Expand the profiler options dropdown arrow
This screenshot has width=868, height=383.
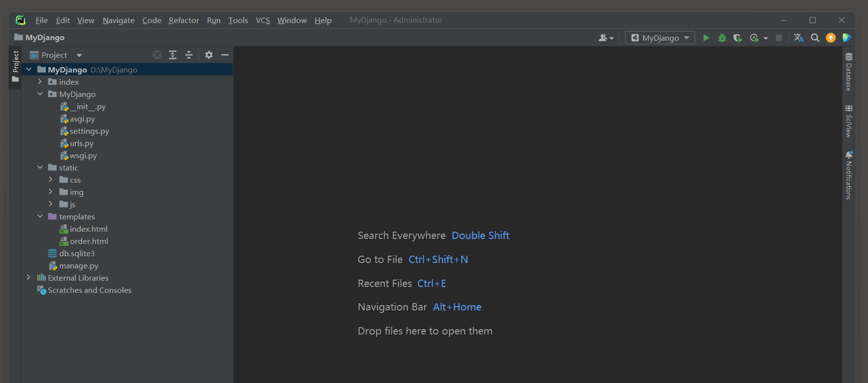tap(766, 38)
